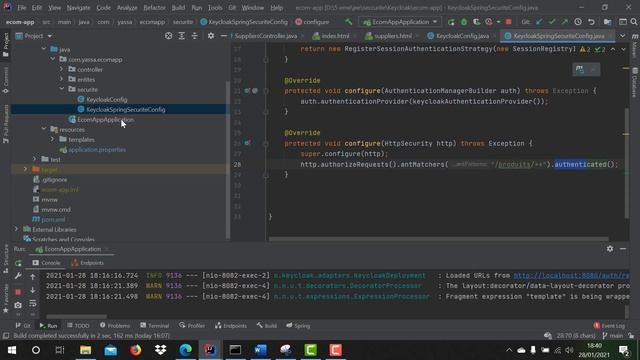Open the Spring tool window
Image resolution: width=640 pixels, height=360 pixels.
(x=298, y=325)
